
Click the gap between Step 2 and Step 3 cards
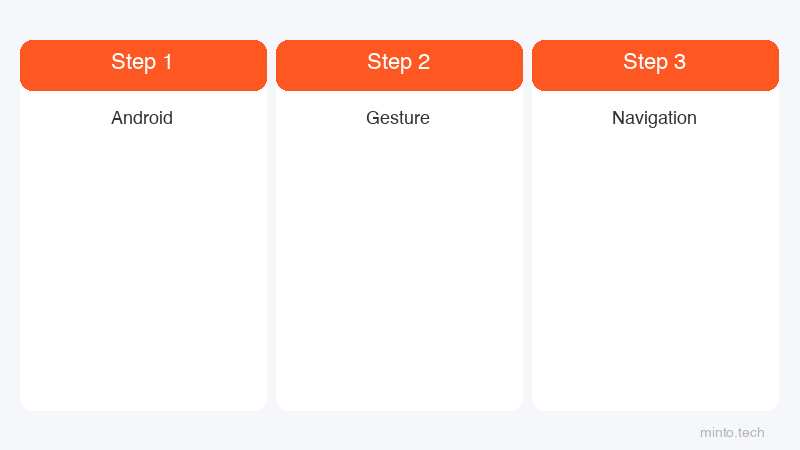528,224
